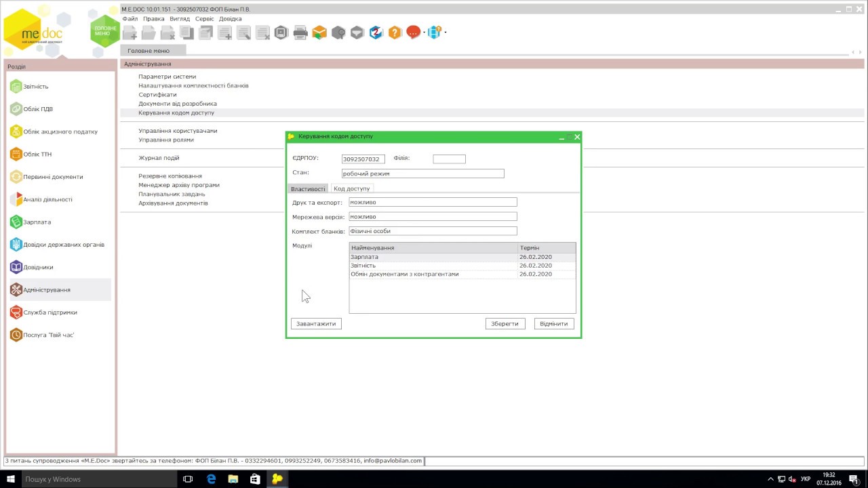This screenshot has height=488, width=868.
Task: Click the ЄДРПОУ input field
Action: [363, 159]
